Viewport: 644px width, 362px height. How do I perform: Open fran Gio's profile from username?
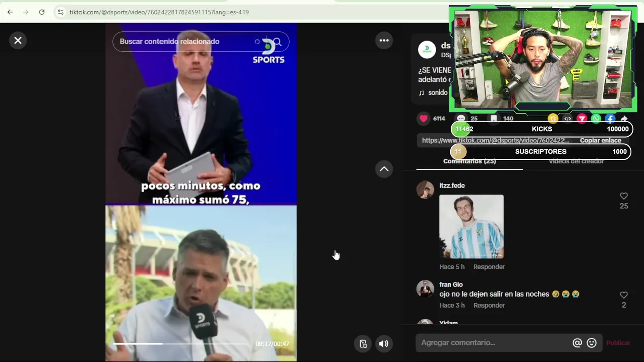point(451,284)
